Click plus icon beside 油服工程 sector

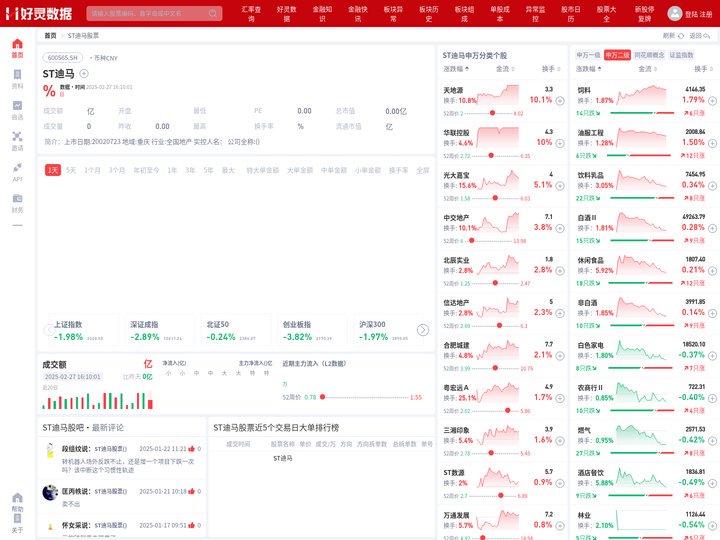pyautogui.click(x=712, y=143)
